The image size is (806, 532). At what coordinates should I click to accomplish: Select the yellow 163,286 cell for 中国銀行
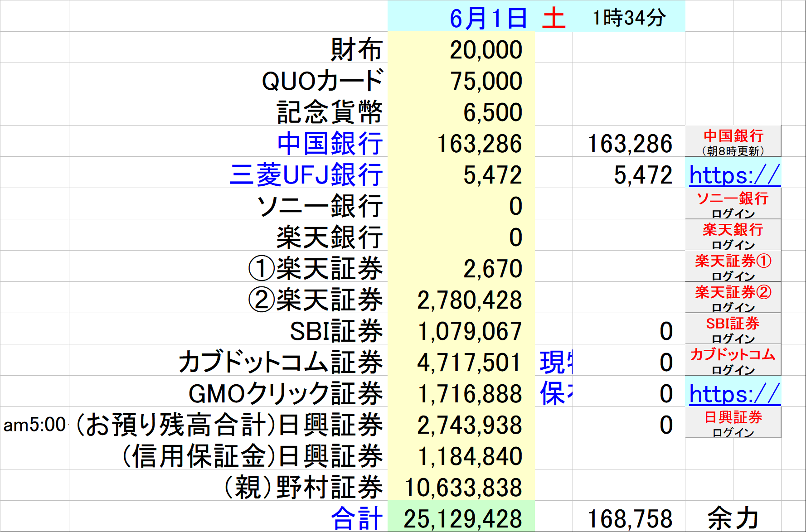coord(461,141)
